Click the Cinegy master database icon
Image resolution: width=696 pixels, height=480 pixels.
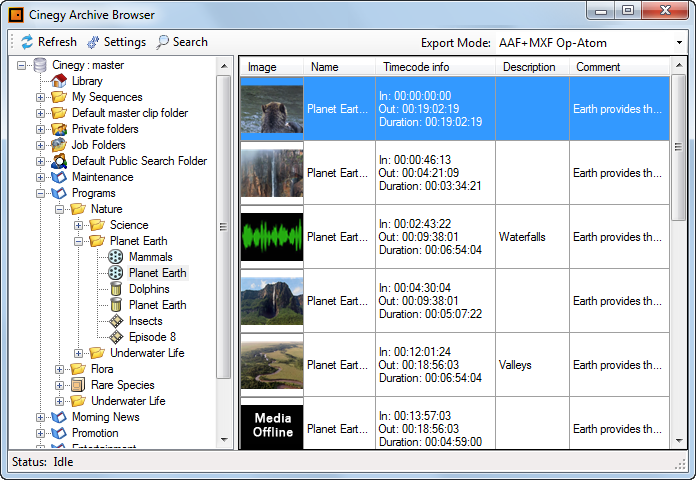coord(40,65)
